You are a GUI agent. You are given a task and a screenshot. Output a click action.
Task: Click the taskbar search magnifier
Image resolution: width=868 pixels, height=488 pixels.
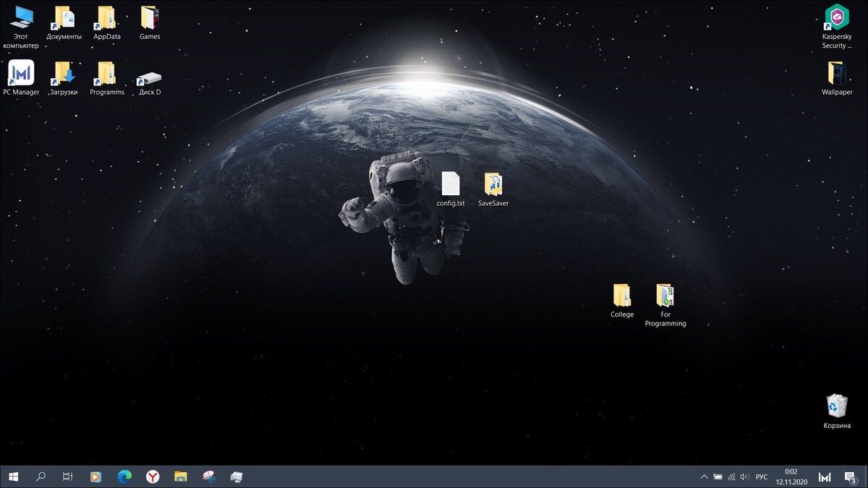(x=41, y=476)
